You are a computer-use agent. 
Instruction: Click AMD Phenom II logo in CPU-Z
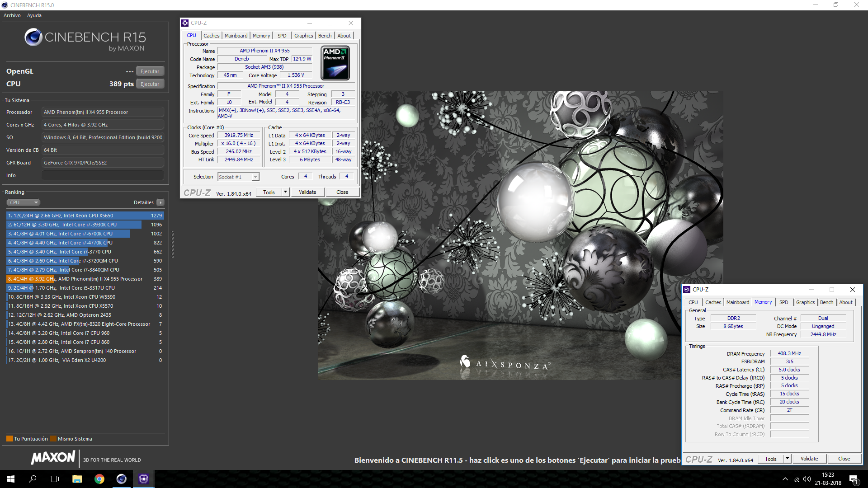[335, 63]
